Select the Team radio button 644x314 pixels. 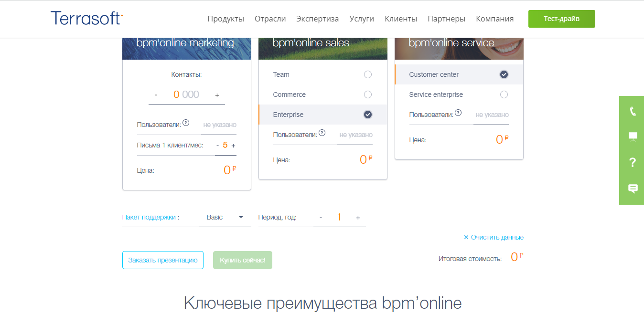click(368, 74)
